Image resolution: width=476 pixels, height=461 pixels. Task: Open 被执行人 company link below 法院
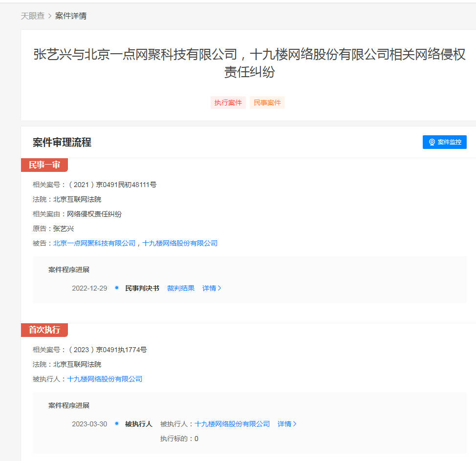(105, 379)
